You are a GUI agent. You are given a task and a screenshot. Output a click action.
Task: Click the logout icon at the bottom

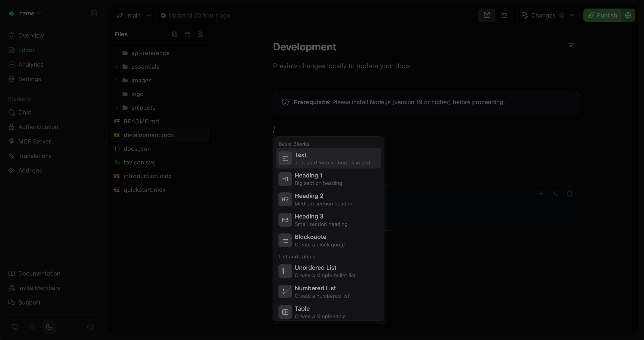(89, 327)
